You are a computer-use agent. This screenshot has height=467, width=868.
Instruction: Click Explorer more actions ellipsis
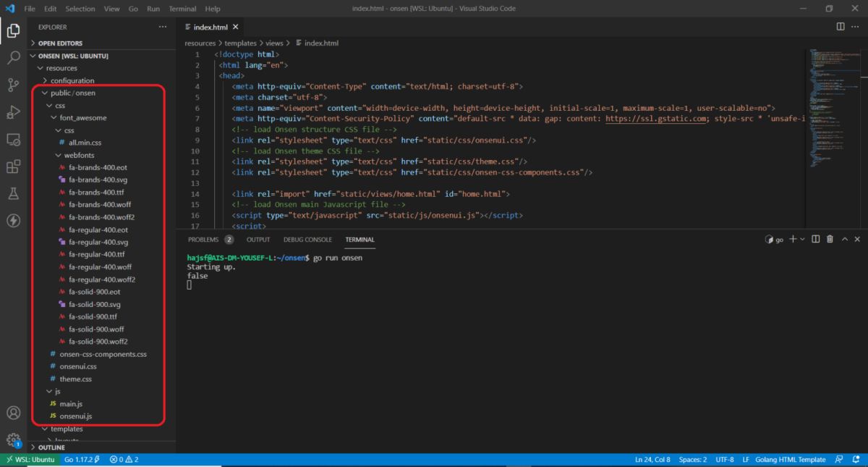(x=163, y=27)
